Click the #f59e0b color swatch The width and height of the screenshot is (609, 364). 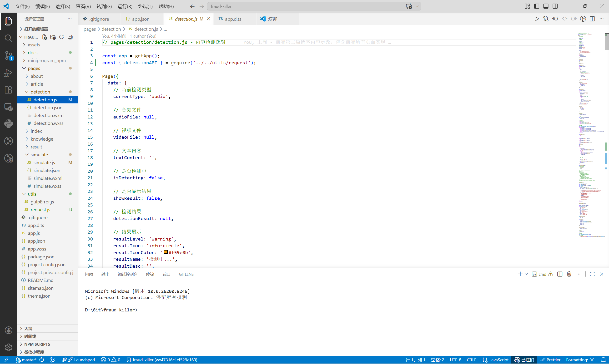coord(166,252)
